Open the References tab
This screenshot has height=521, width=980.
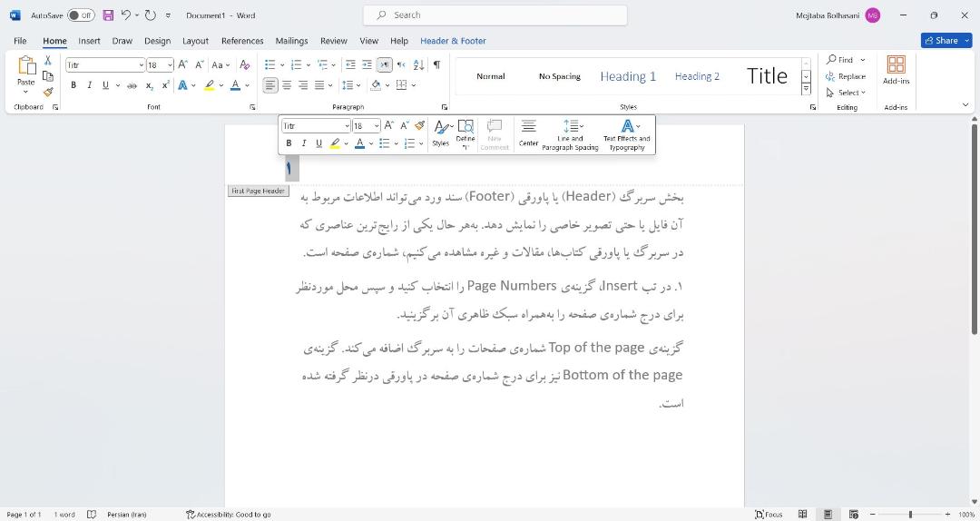(242, 41)
